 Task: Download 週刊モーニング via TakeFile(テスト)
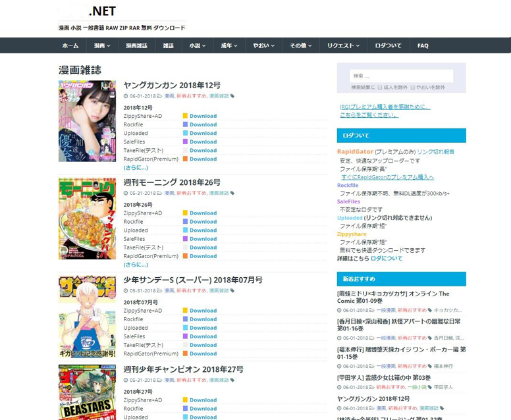tap(203, 248)
